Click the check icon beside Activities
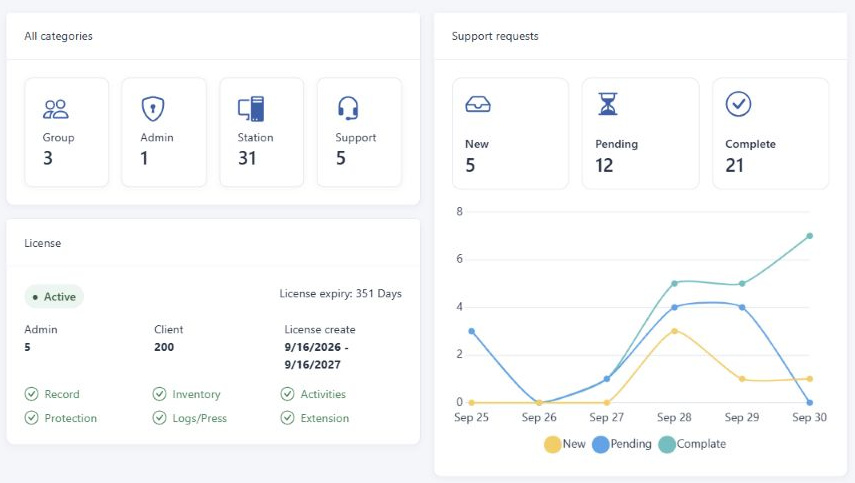Image resolution: width=855 pixels, height=483 pixels. [x=287, y=394]
